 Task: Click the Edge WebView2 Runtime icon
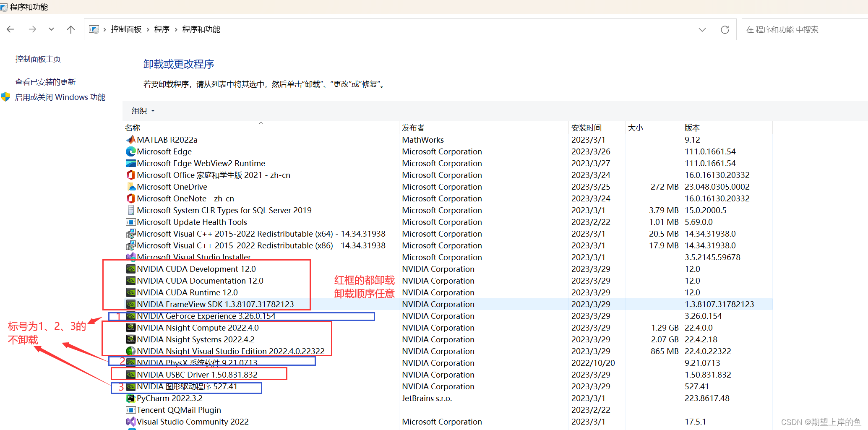click(x=131, y=163)
